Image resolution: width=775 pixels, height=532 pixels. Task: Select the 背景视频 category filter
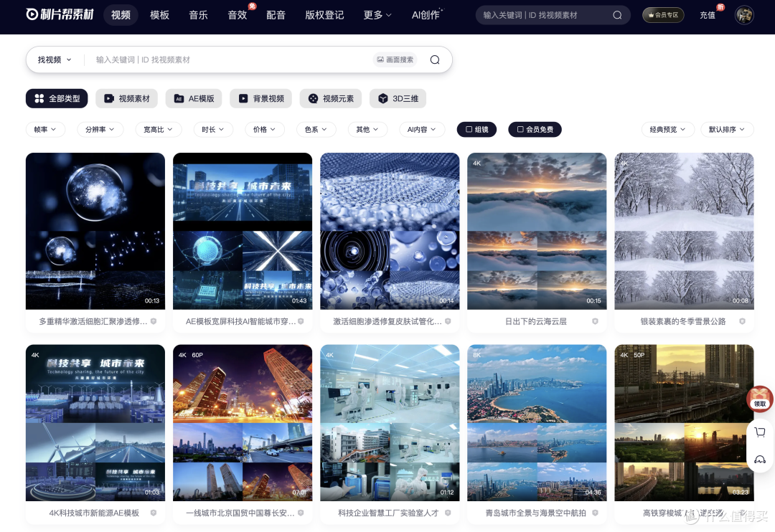pos(261,99)
